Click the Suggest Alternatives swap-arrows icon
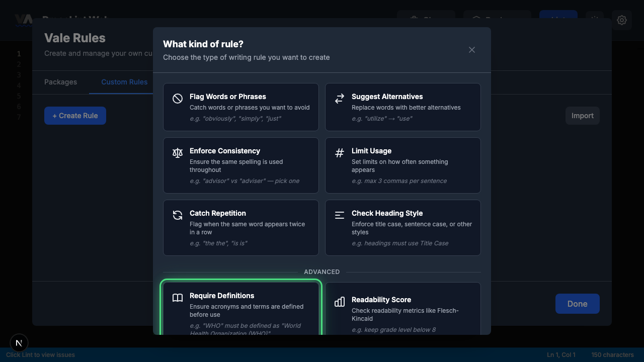Image resolution: width=644 pixels, height=362 pixels. (x=340, y=99)
